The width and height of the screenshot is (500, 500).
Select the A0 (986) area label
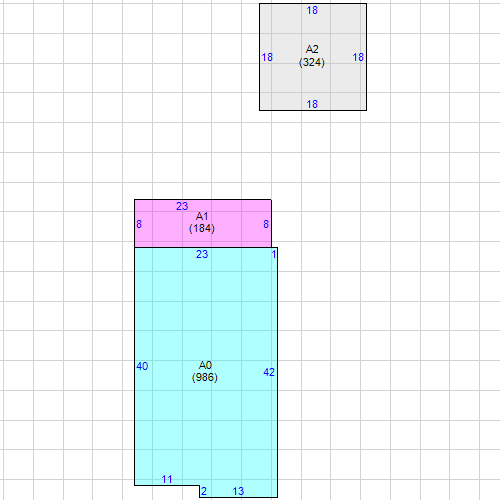pyautogui.click(x=205, y=371)
